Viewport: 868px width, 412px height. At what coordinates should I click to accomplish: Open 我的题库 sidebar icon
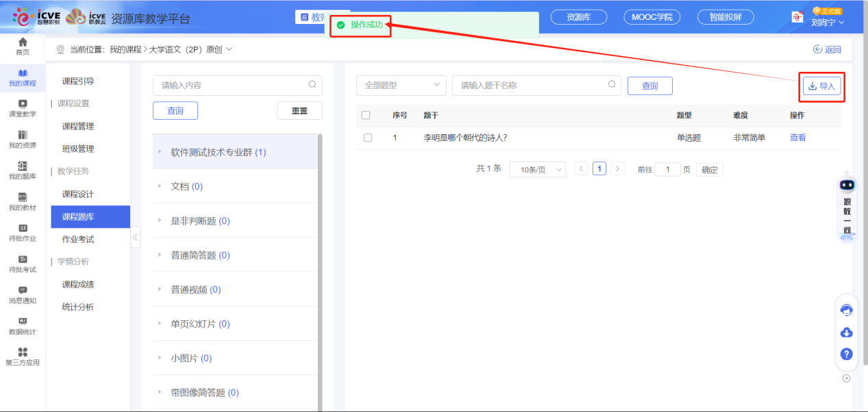coord(23,170)
